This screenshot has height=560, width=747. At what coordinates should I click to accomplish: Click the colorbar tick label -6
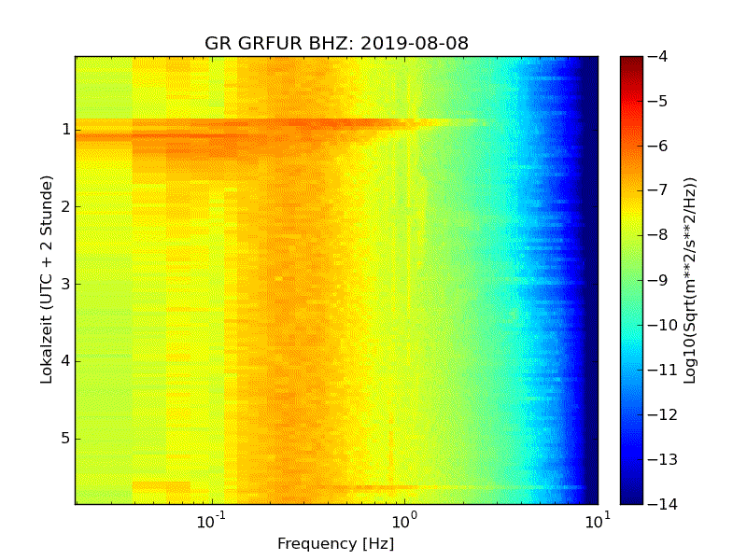tap(657, 147)
